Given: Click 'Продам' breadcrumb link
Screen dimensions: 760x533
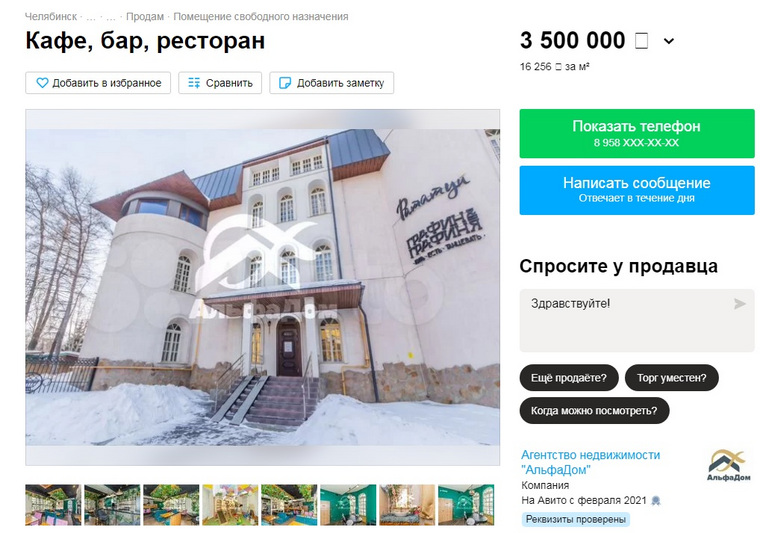Looking at the screenshot, I should [x=145, y=16].
